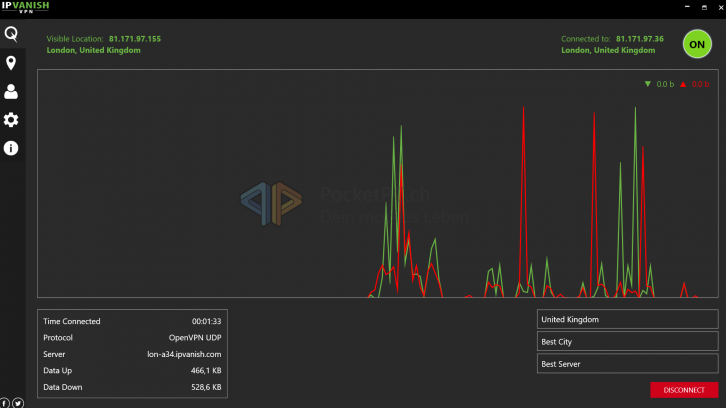Open the Quick Connect tab in sidebar
This screenshot has height=408, width=726.
coord(11,33)
